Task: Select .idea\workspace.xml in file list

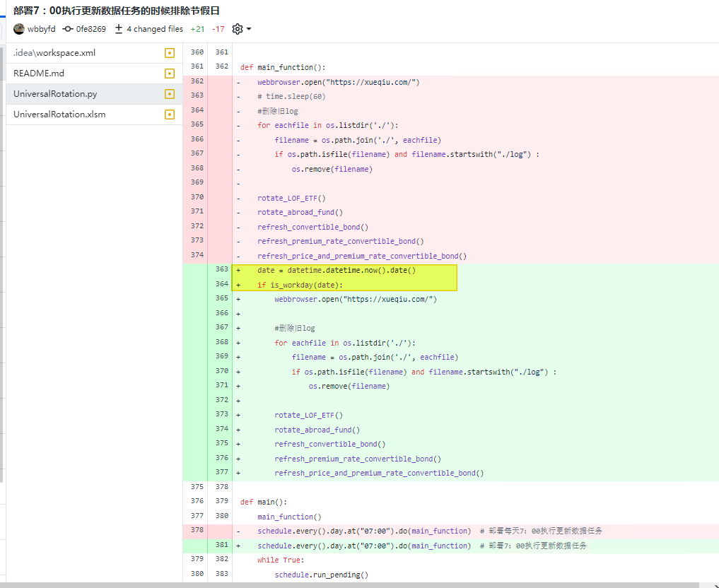Action: 54,53
